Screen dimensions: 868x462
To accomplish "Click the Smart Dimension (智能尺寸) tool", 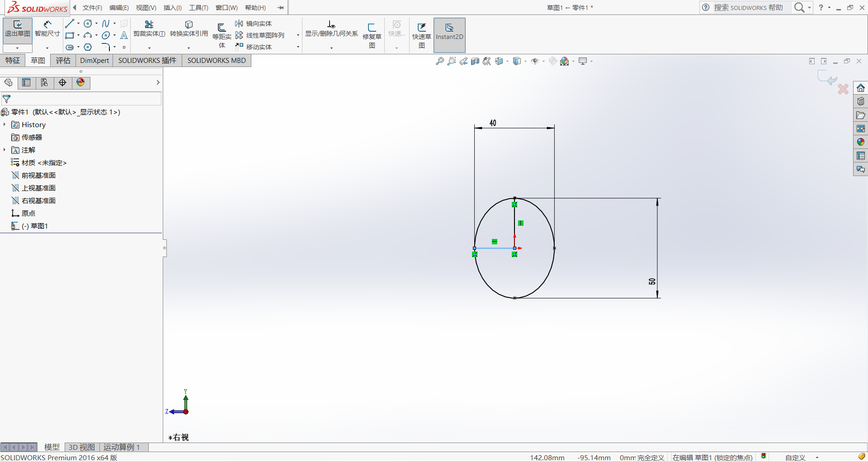I will pyautogui.click(x=47, y=29).
